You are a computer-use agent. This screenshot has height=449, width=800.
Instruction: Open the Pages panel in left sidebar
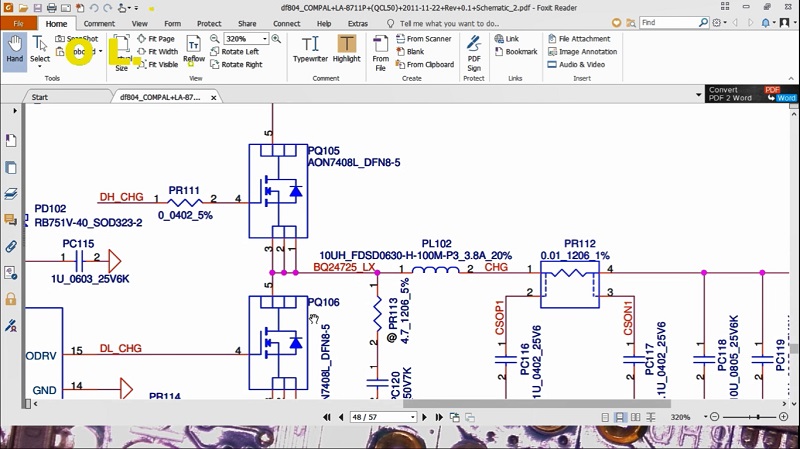[x=11, y=167]
